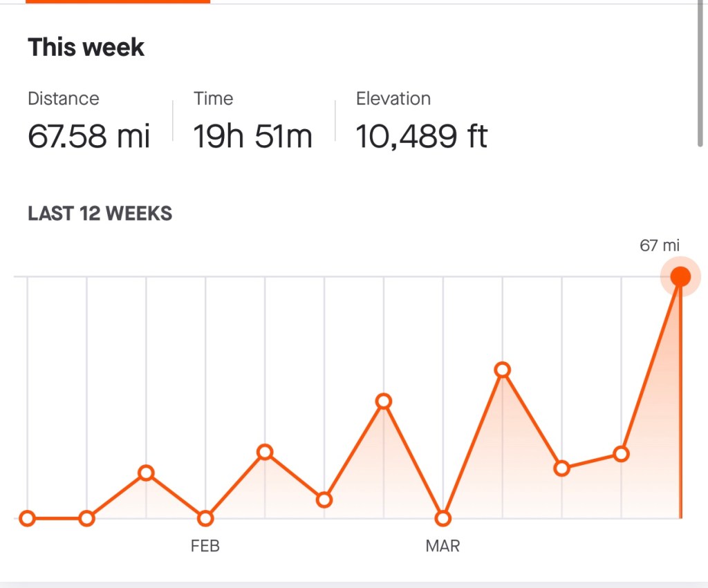The height and width of the screenshot is (588, 708).
Task: Tap the Elevation 10,489 ft stat
Action: click(x=421, y=136)
